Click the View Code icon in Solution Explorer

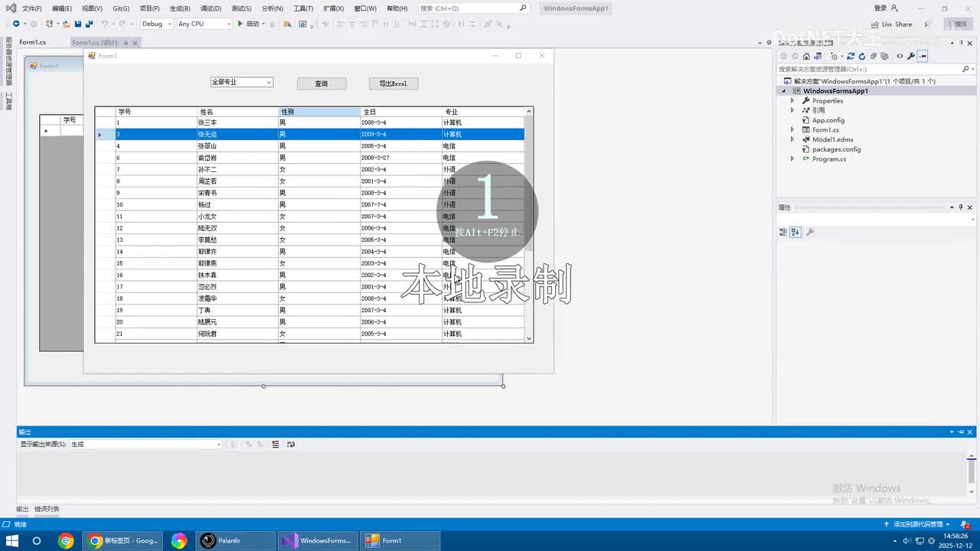[900, 56]
